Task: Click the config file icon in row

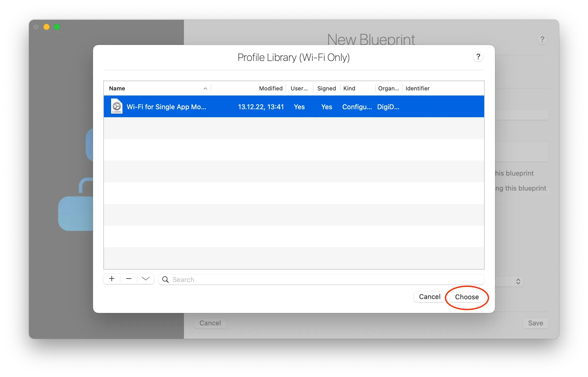Action: coord(117,106)
